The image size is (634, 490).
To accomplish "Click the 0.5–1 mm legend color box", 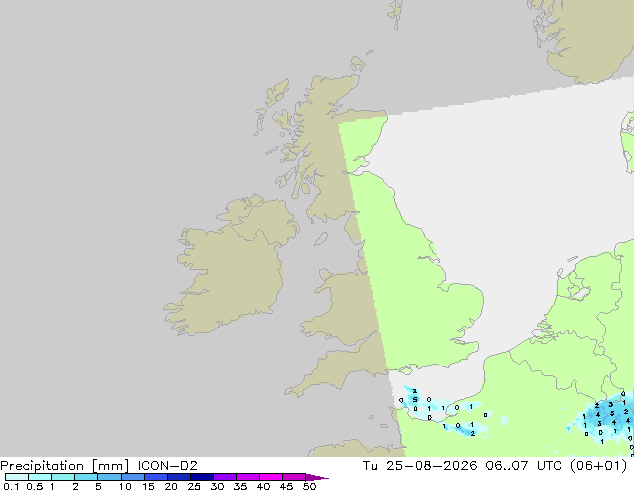I will click(x=40, y=477).
